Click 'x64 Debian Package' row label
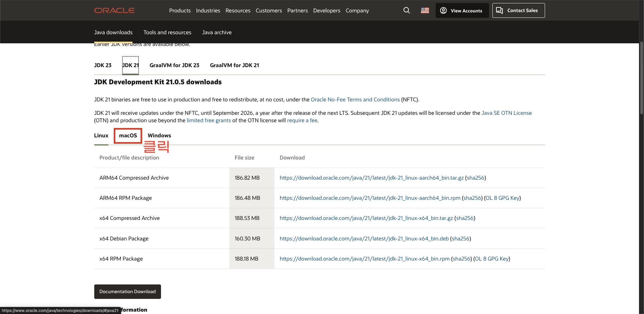644x314 pixels. coord(124,238)
